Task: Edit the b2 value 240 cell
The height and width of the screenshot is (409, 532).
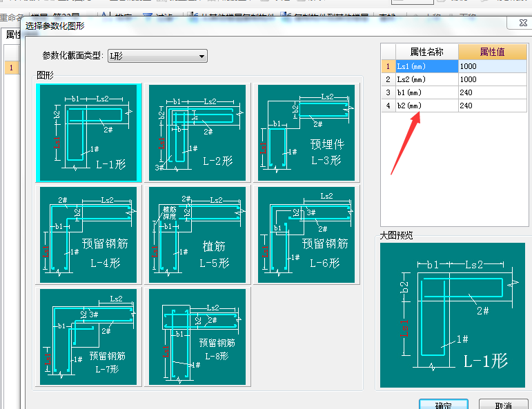Action: (x=492, y=106)
